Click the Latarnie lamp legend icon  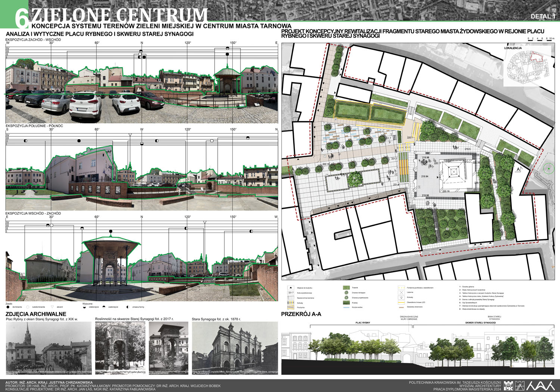coord(401,293)
